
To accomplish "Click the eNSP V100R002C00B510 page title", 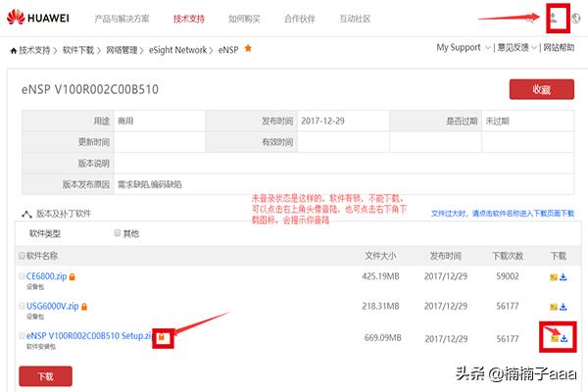I will point(90,89).
